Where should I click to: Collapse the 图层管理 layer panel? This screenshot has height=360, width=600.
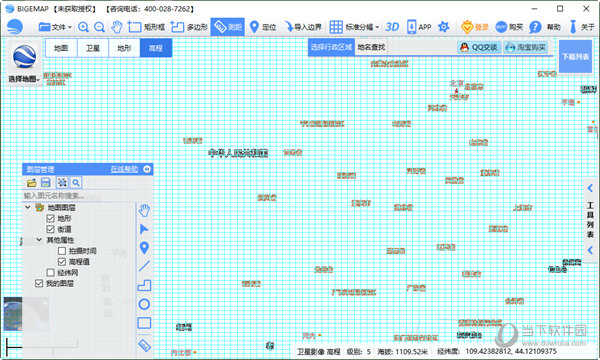(147, 169)
